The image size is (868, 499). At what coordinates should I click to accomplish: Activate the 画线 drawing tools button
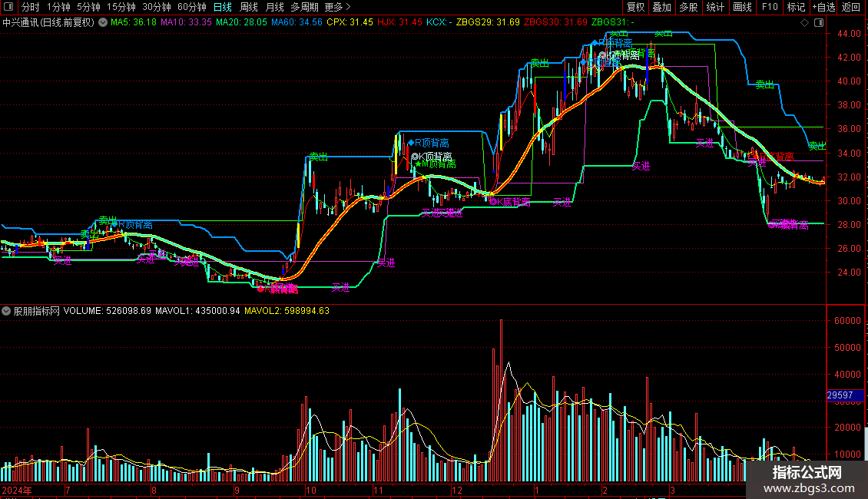pos(742,7)
